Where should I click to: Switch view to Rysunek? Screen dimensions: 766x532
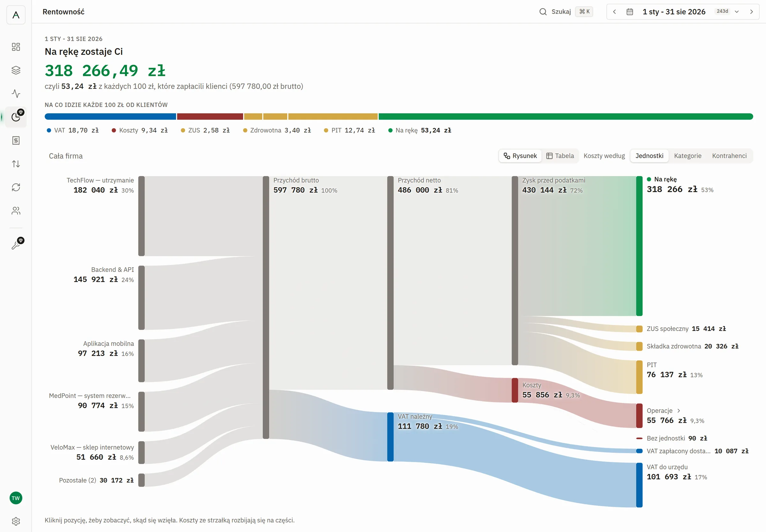tap(520, 156)
